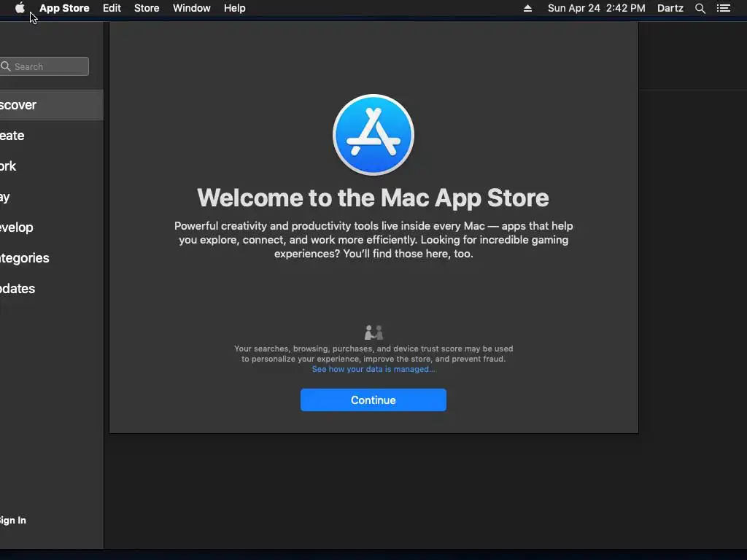Select the Categories sidebar item
This screenshot has width=747, height=560.
(x=52, y=257)
